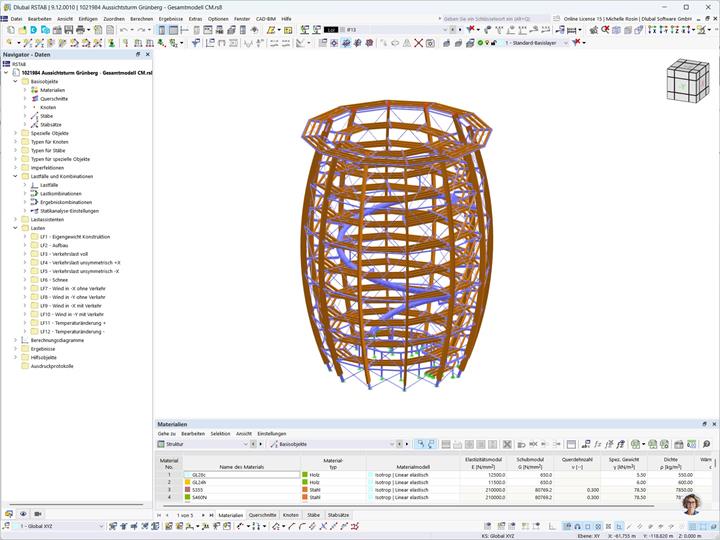Select LF1 - Eigengewicht Konstruktion
Image resolution: width=720 pixels, height=540 pixels.
tap(75, 236)
